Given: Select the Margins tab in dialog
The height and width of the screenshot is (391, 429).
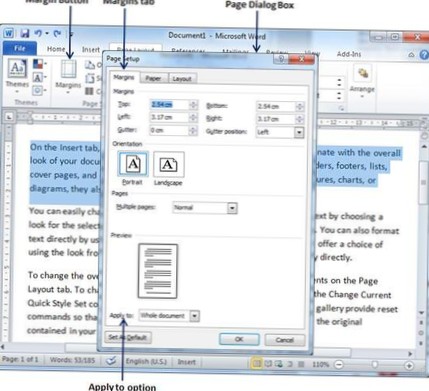Looking at the screenshot, I should pyautogui.click(x=124, y=77).
